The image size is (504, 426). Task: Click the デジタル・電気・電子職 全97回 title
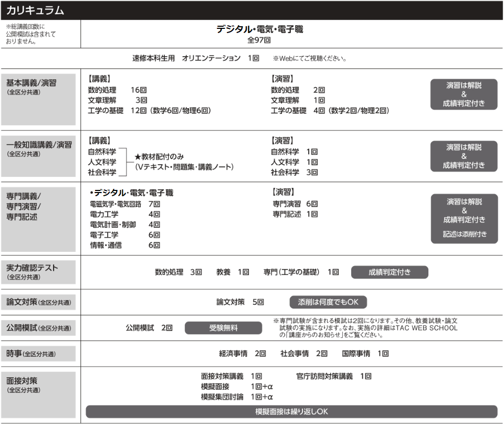pos(259,34)
